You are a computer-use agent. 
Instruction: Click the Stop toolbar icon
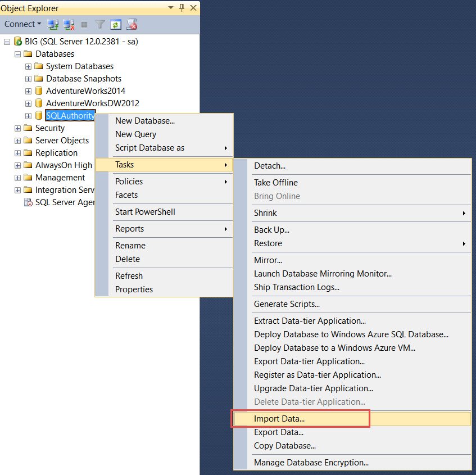[84, 25]
